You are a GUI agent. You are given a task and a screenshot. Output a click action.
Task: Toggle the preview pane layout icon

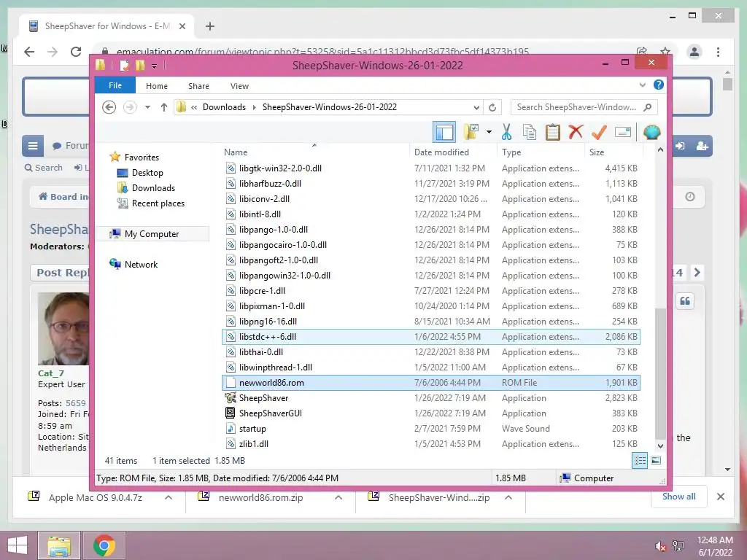point(444,133)
